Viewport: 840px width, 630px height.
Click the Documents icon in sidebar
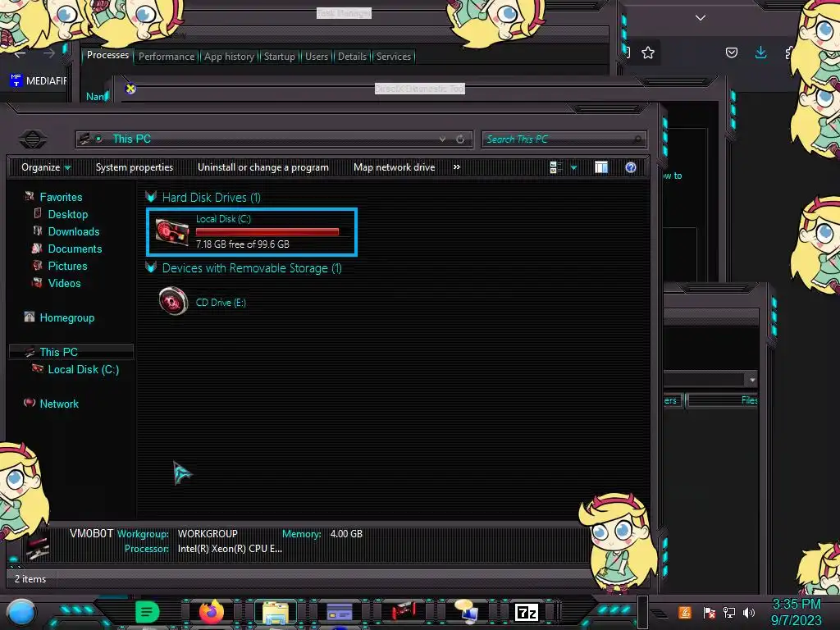(37, 248)
